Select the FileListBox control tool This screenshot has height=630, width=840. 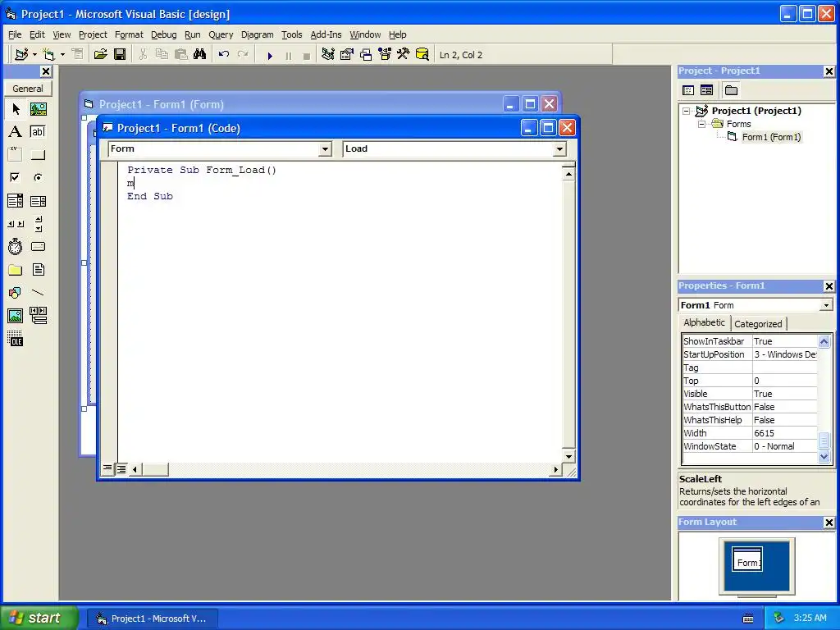[x=38, y=270]
